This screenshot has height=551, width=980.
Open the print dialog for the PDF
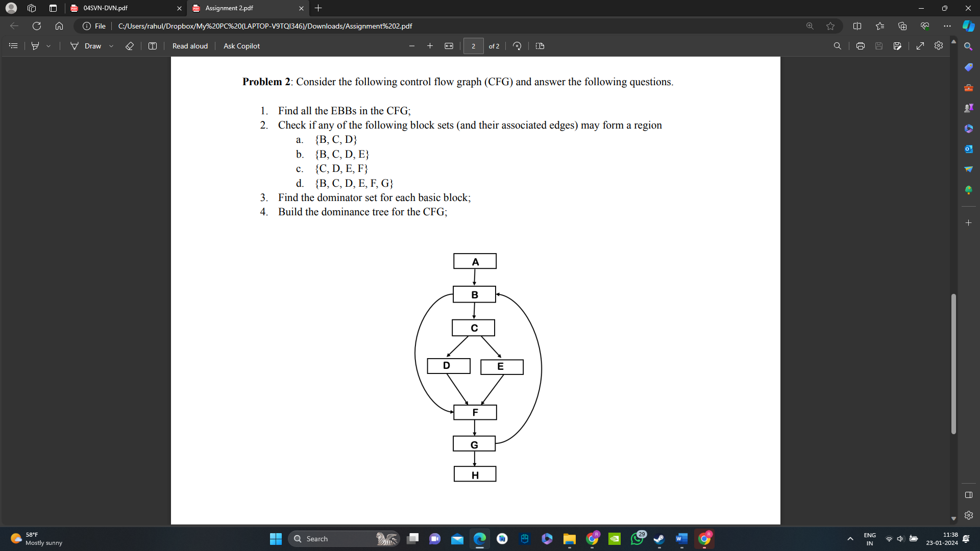pos(861,46)
